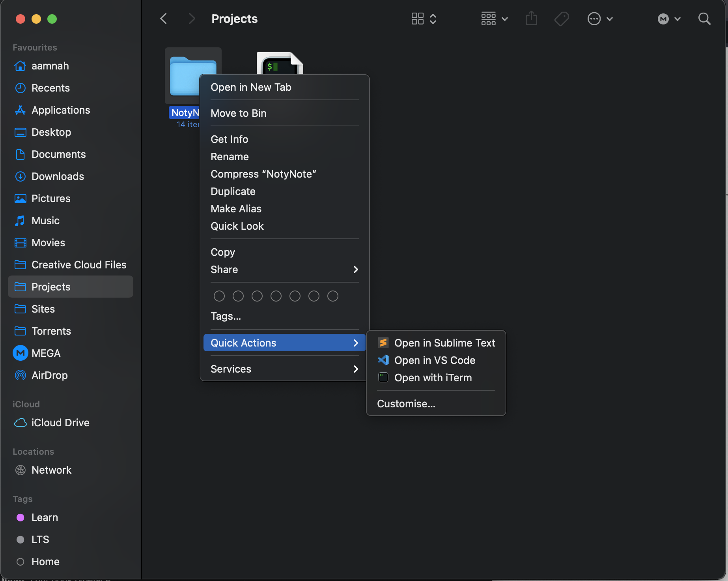728x581 pixels.
Task: Go forward with the forward arrow
Action: coord(192,19)
